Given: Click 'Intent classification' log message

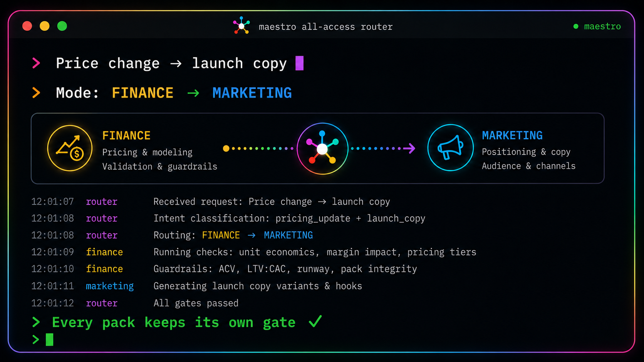Looking at the screenshot, I should (289, 219).
